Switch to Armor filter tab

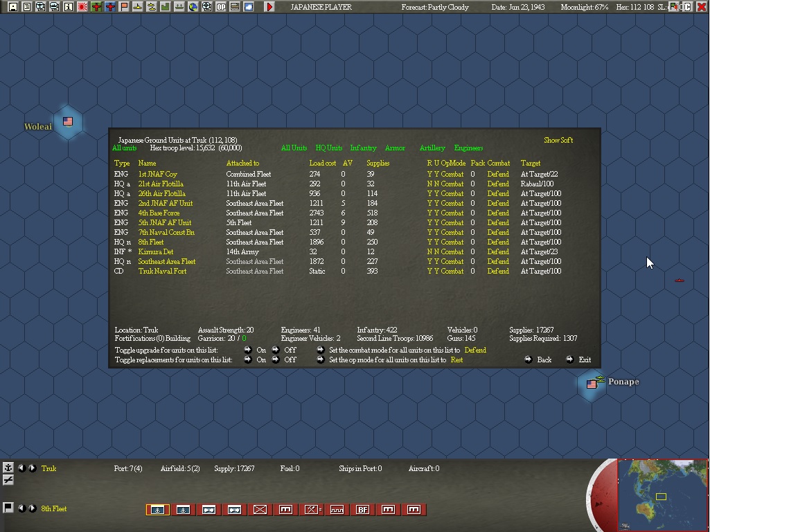395,148
